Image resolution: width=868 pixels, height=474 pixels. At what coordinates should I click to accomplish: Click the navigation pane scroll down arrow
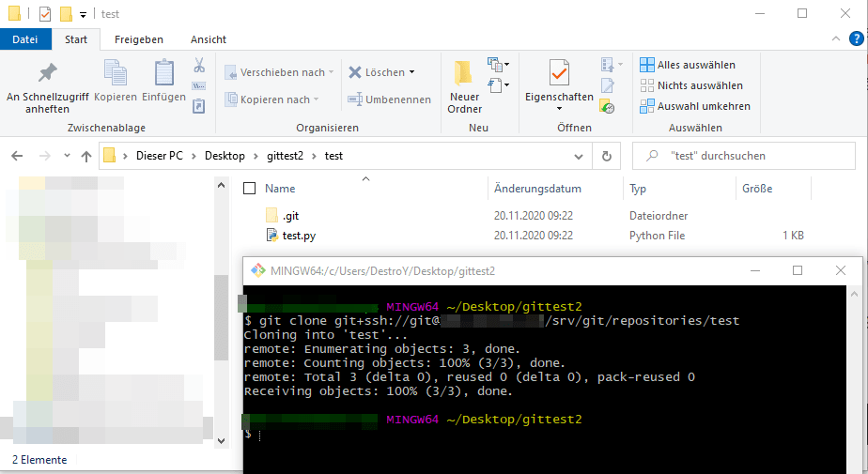[x=222, y=441]
